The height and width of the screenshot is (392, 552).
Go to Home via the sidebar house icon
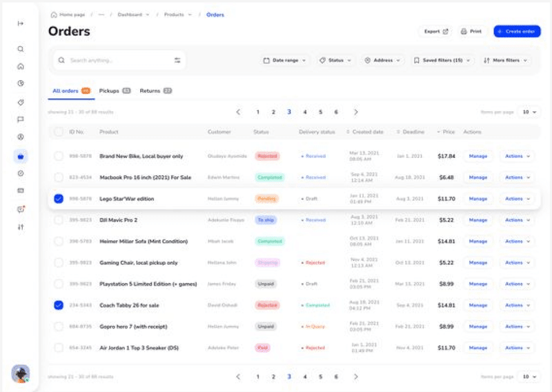click(x=21, y=66)
